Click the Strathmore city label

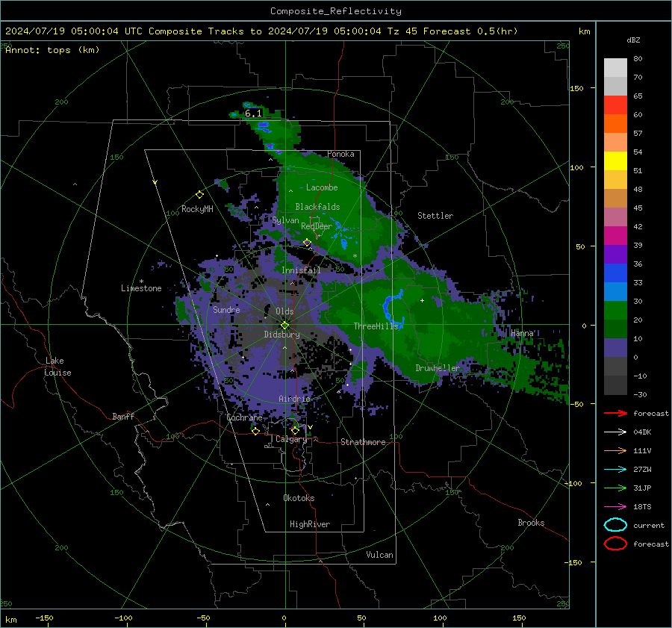363,442
